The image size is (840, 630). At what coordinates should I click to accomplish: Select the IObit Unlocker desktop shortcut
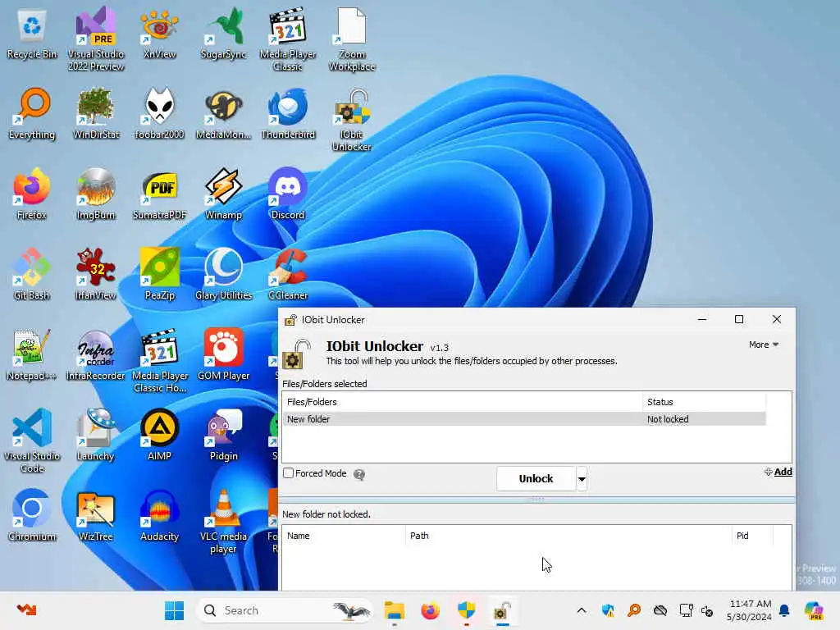click(351, 119)
